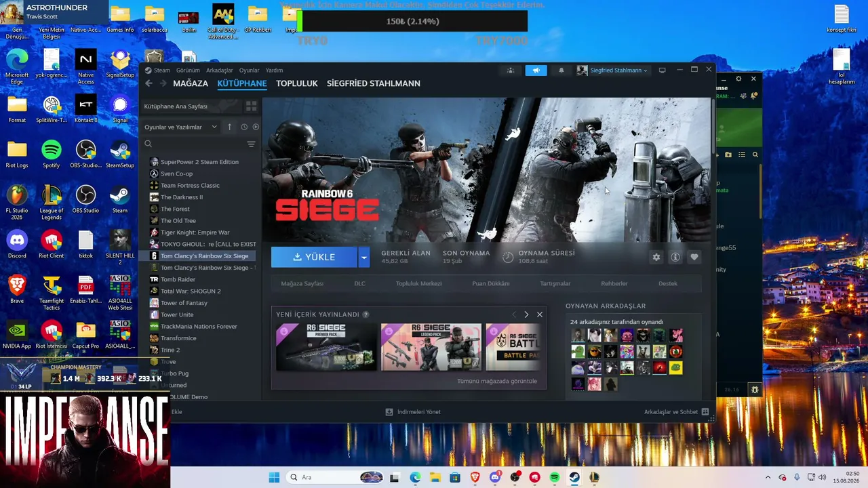The image size is (868, 488).
Task: Open Brave browser from the taskbar
Action: pyautogui.click(x=475, y=477)
